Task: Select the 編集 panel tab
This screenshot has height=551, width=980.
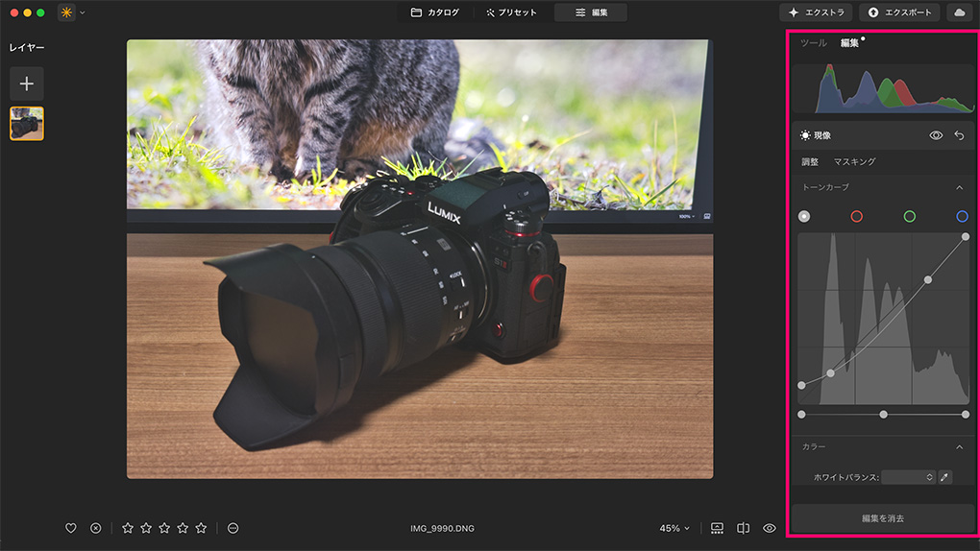Action: [849, 43]
